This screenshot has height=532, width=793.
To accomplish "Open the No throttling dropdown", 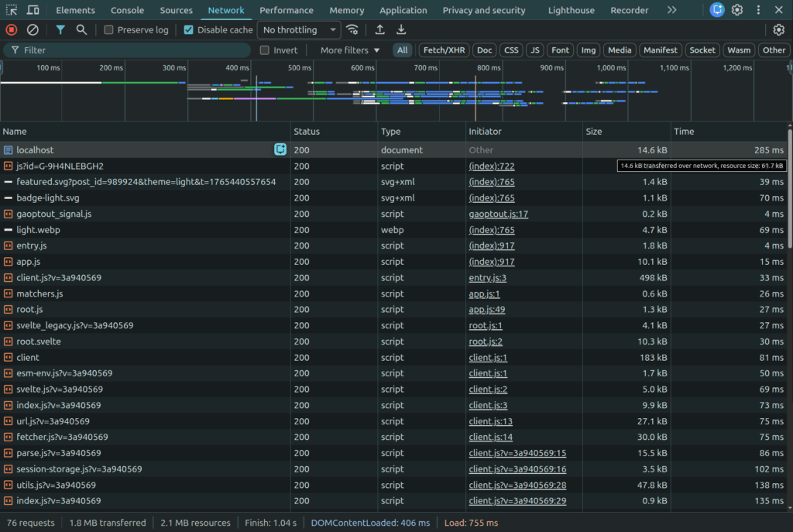I will coord(298,29).
